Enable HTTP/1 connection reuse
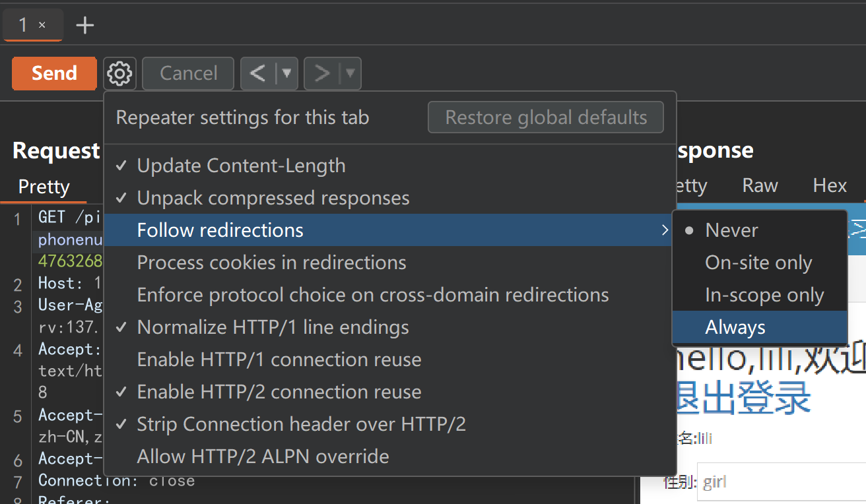This screenshot has height=504, width=866. coord(279,360)
